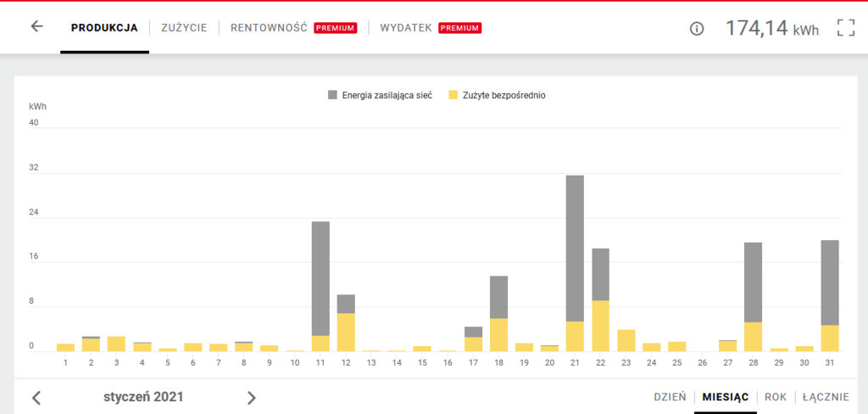This screenshot has width=868, height=414.
Task: Switch to Rok view
Action: (776, 397)
